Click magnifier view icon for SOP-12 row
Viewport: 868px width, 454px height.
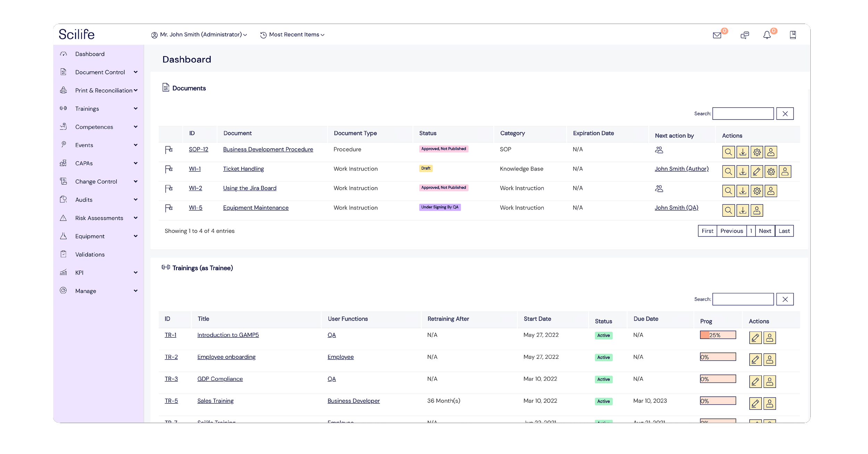728,152
